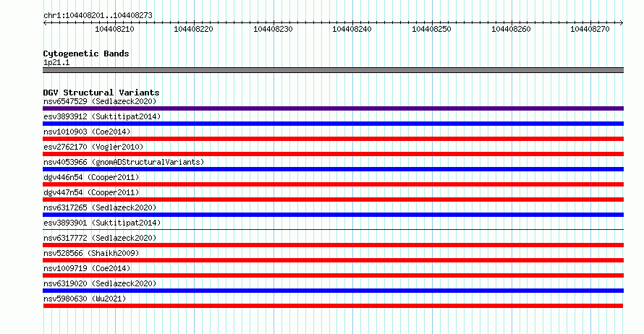The width and height of the screenshot is (644, 334).
Task: Open nsv5980630 (Wu2021) variant label
Action: 85,299
